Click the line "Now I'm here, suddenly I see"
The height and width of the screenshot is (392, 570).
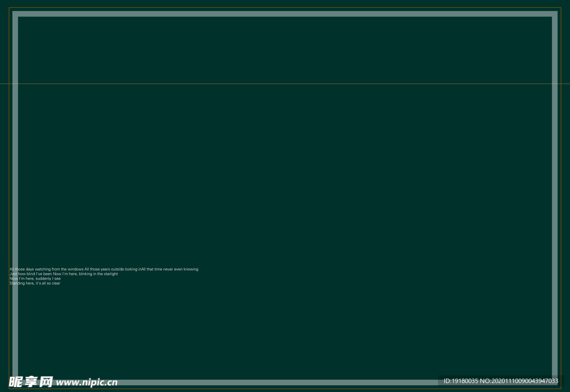click(x=35, y=278)
